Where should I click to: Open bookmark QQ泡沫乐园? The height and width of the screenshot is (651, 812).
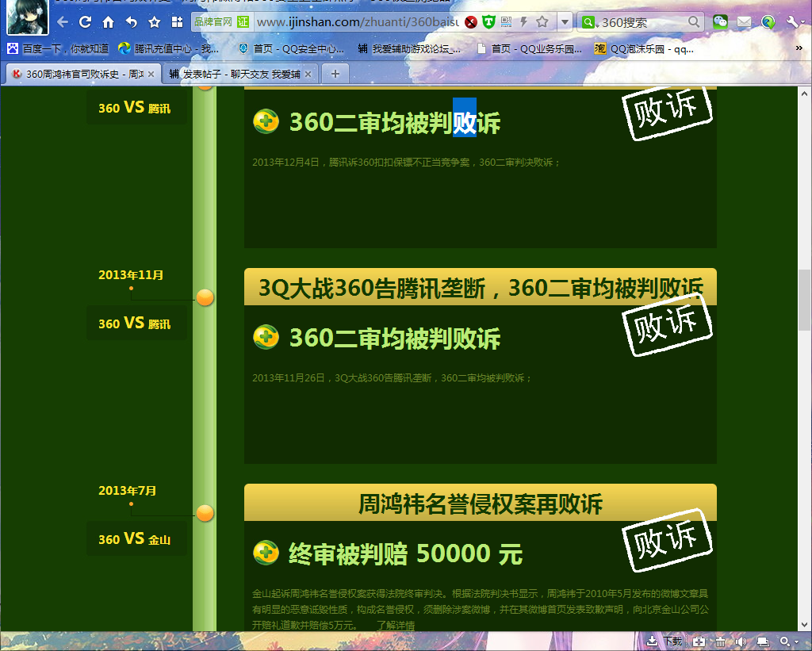(x=644, y=48)
